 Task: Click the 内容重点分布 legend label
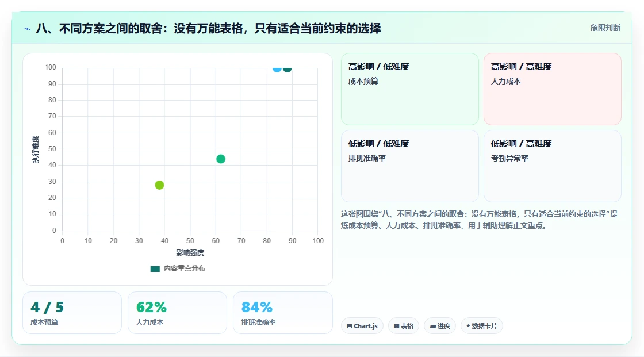[184, 268]
